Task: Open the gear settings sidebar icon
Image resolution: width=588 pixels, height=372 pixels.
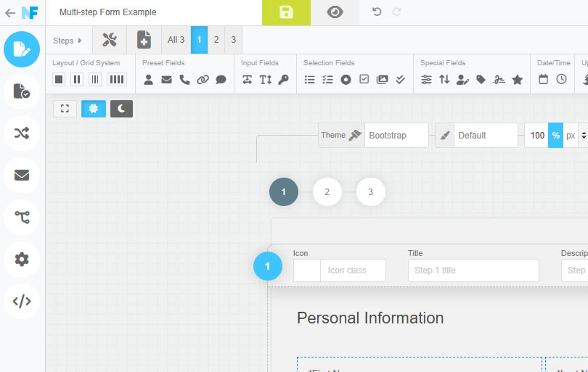Action: tap(22, 259)
